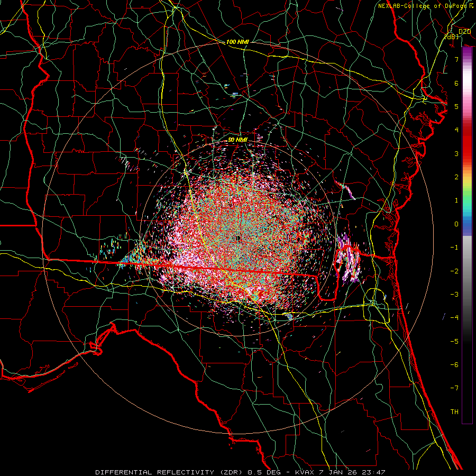Click the "50 NMI" range ring label

pyautogui.click(x=237, y=140)
